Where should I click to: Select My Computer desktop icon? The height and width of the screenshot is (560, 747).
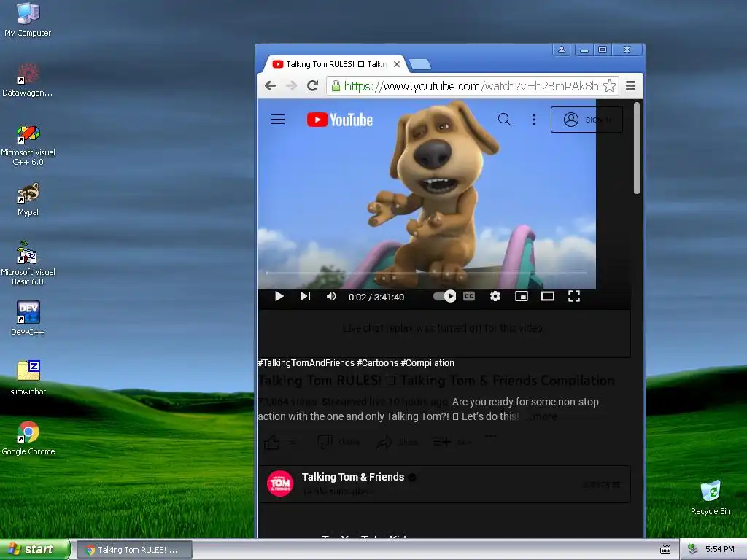tap(28, 20)
